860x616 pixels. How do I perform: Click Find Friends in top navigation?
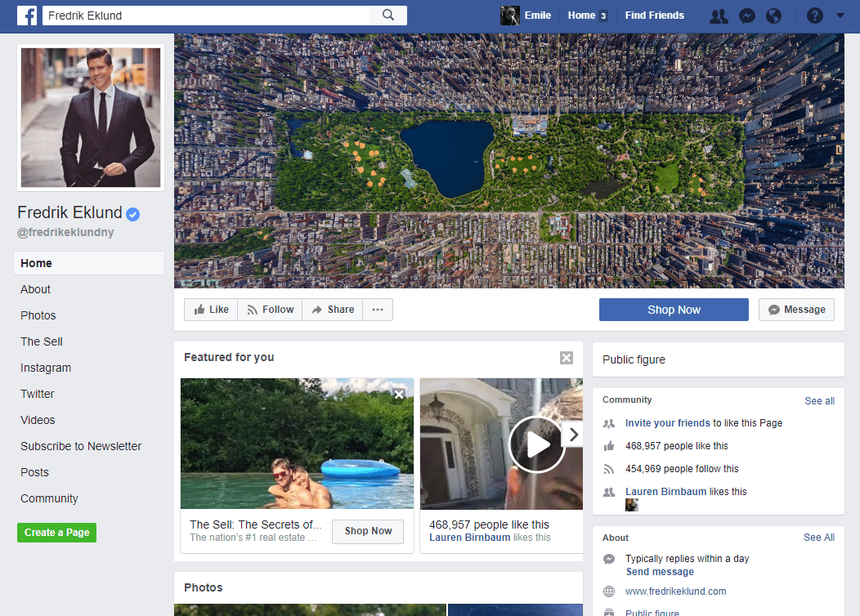pyautogui.click(x=654, y=16)
